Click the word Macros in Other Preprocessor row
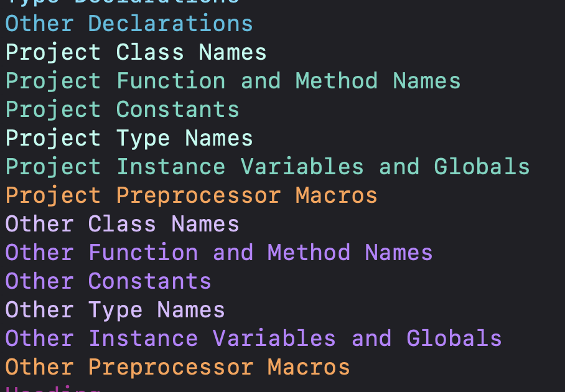This screenshot has width=565, height=392. click(x=309, y=367)
